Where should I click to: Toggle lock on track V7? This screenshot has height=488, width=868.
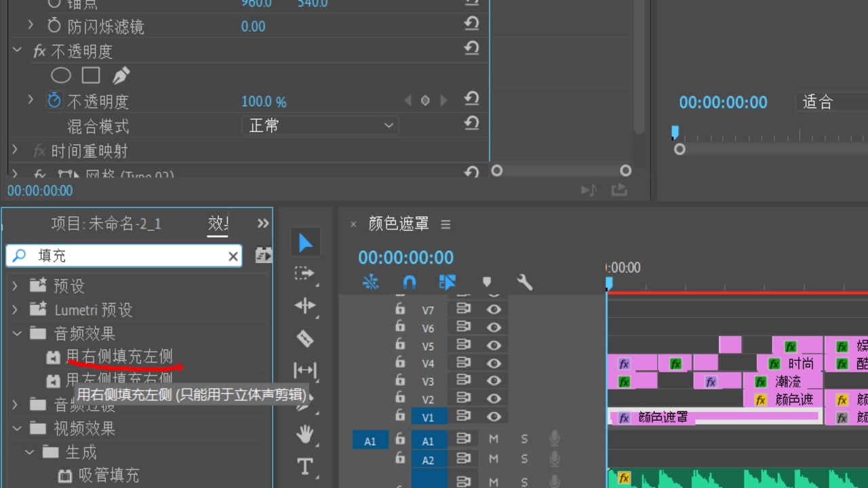(400, 309)
